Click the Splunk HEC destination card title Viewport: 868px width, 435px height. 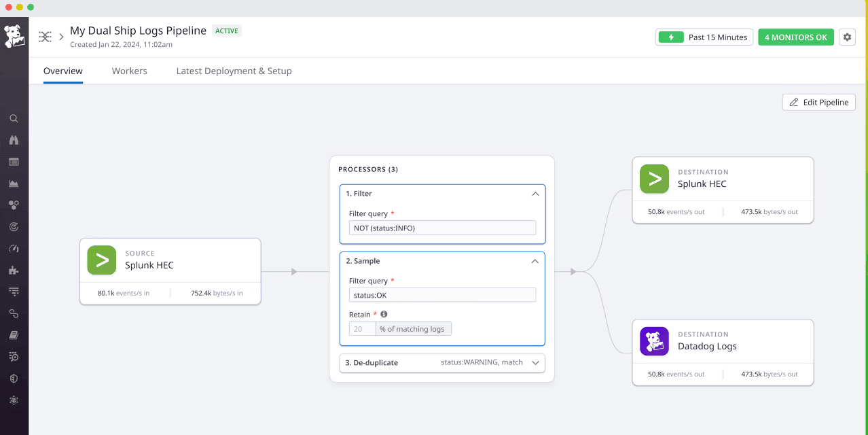click(x=702, y=184)
